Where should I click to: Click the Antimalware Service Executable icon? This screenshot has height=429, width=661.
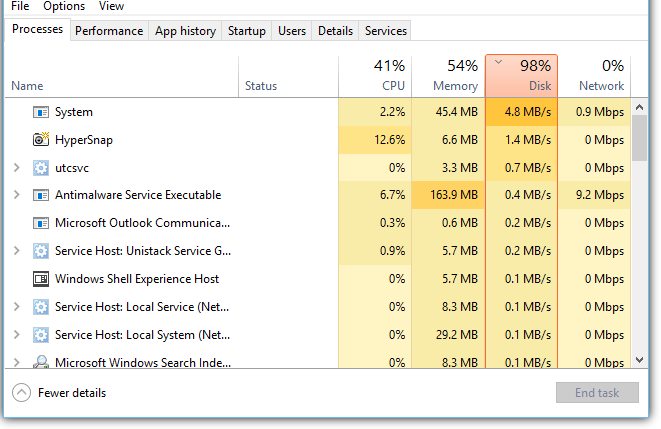pyautogui.click(x=41, y=195)
